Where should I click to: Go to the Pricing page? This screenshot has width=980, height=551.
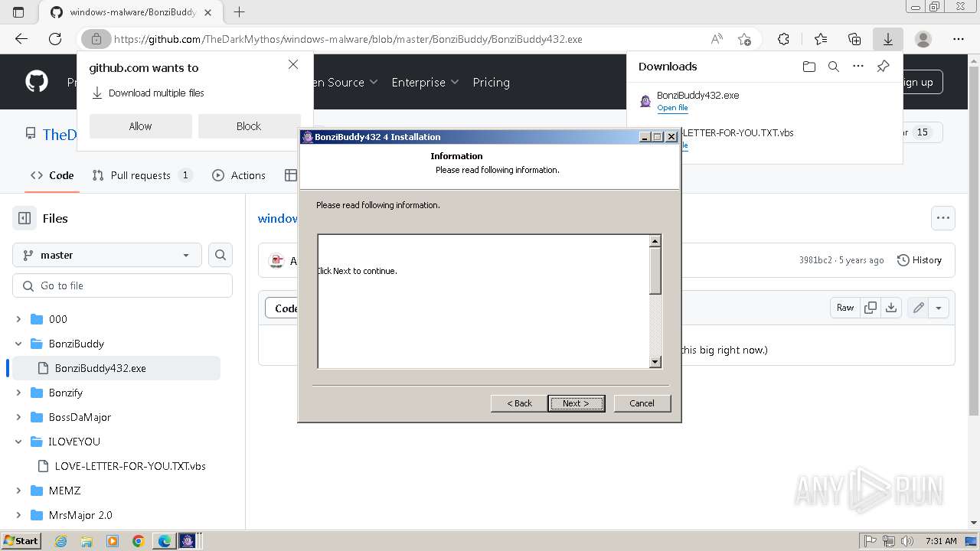[x=491, y=82]
